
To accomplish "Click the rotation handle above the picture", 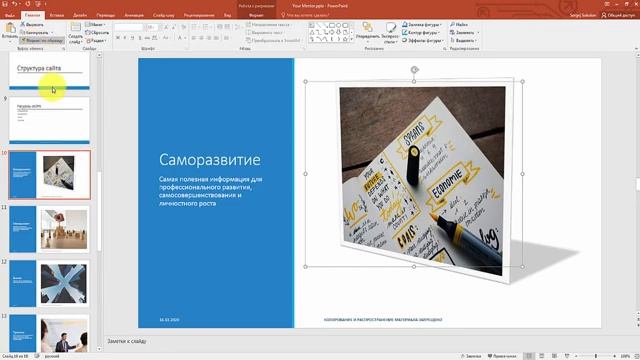I will (414, 70).
